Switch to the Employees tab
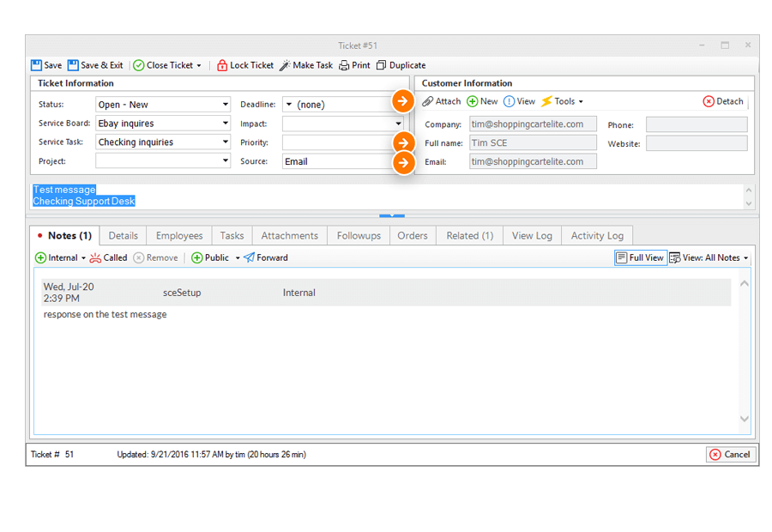The width and height of the screenshot is (772, 532). (179, 235)
